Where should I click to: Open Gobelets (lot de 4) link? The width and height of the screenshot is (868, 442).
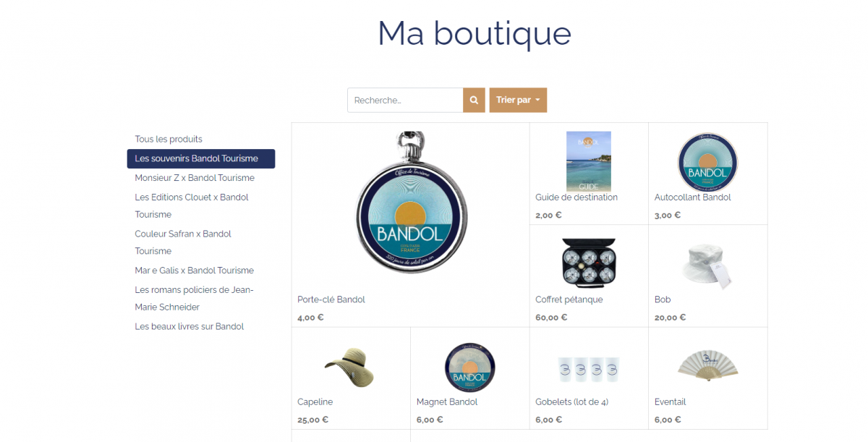click(571, 401)
